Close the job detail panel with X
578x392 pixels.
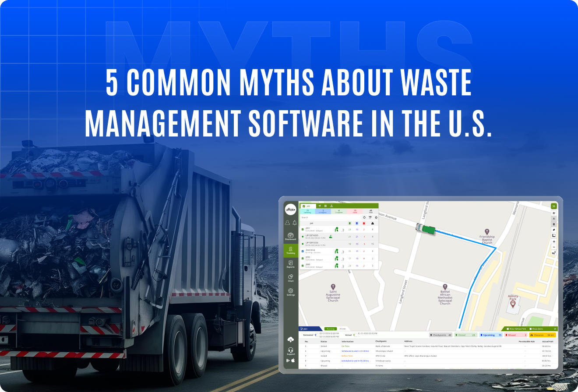[555, 329]
